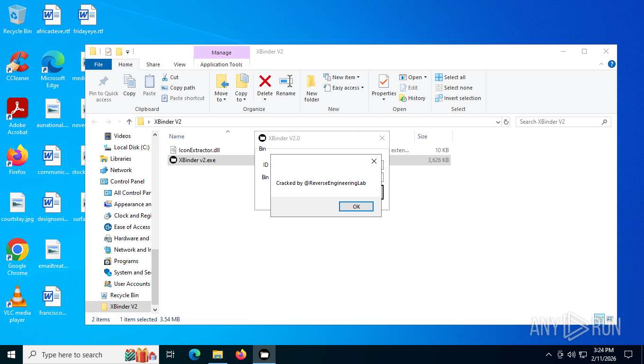
Task: Switch to Details view layout icon
Action: pos(599,319)
